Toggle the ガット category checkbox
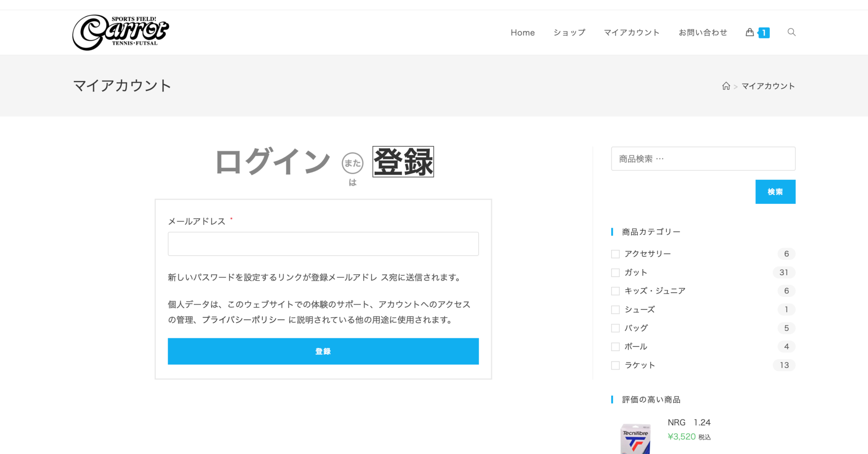868x454 pixels. click(615, 272)
